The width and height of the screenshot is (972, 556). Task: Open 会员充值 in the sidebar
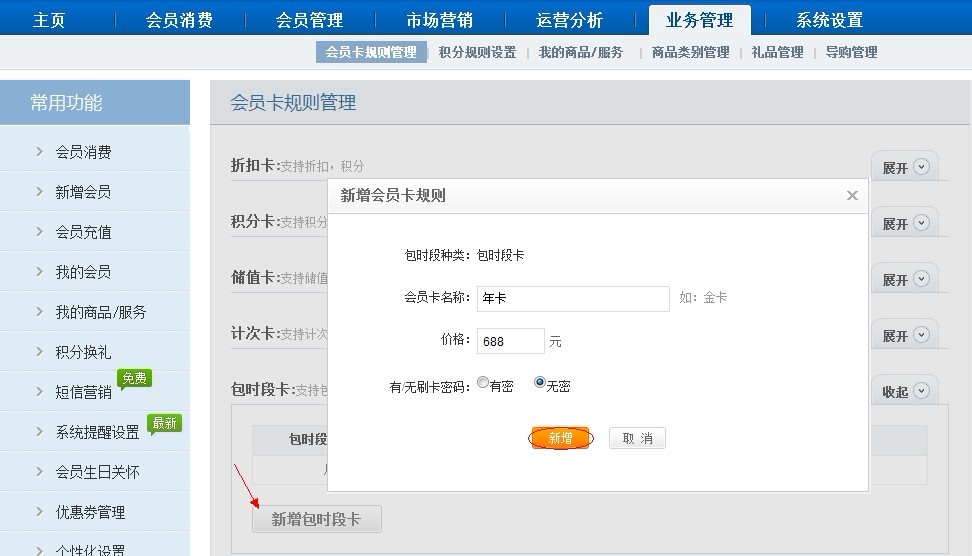(x=83, y=232)
